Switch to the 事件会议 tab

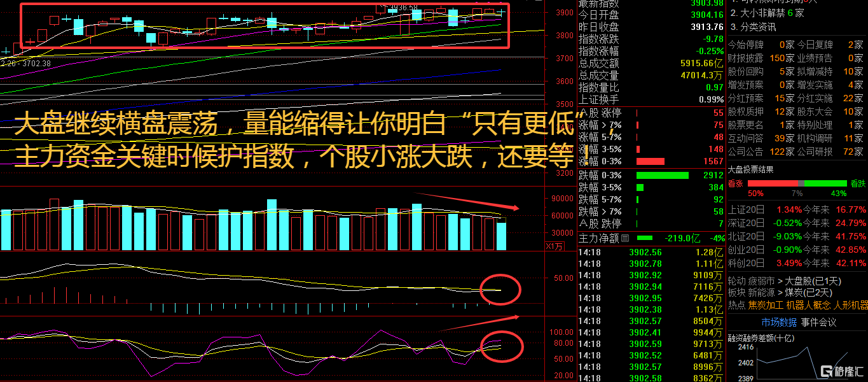point(818,322)
